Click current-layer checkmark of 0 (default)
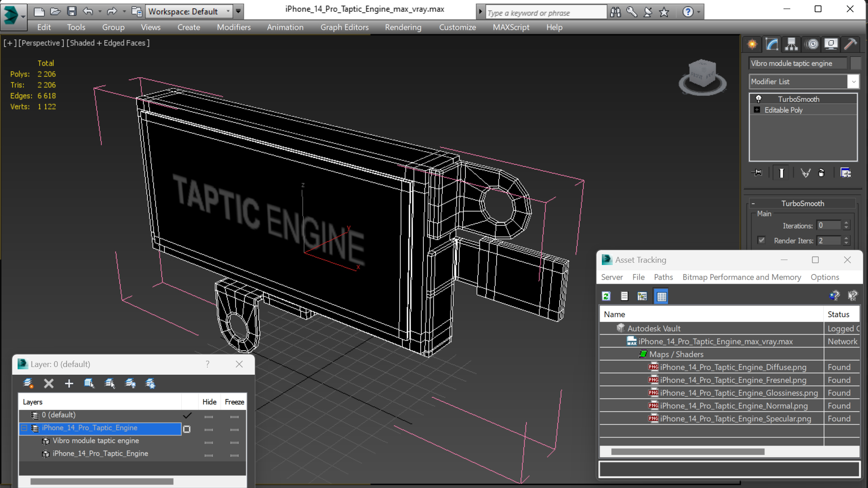Viewport: 868px width, 488px height. pos(187,415)
